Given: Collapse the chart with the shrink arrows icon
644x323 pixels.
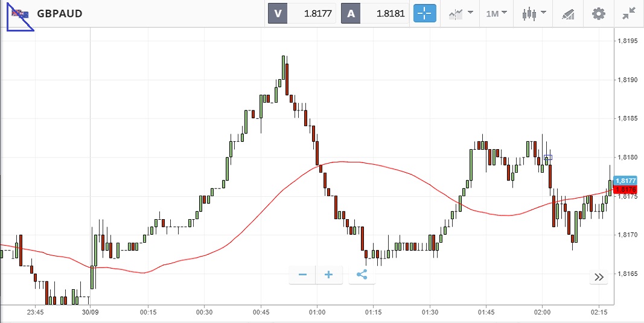Looking at the screenshot, I should 628,13.
